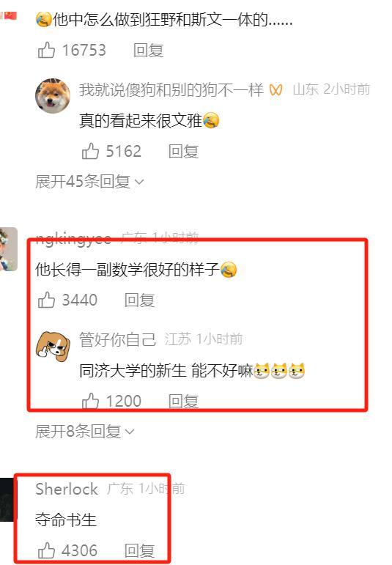Open the fluffy dog avatar profile
Image resolution: width=392 pixels, height=565 pixels.
click(x=53, y=96)
